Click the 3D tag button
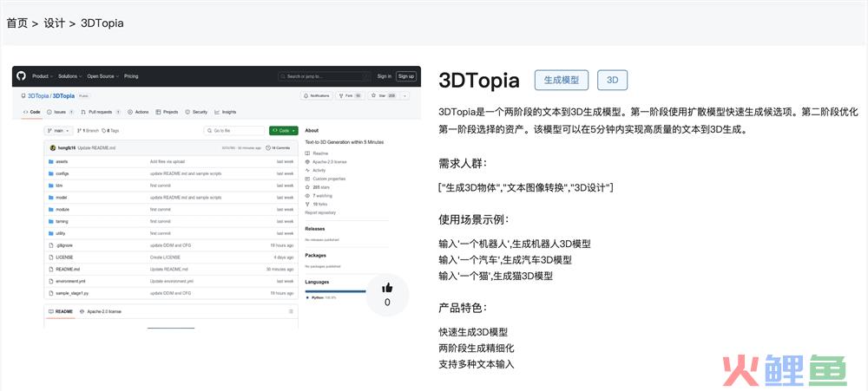Screen dimensions: 868x391 click(612, 80)
